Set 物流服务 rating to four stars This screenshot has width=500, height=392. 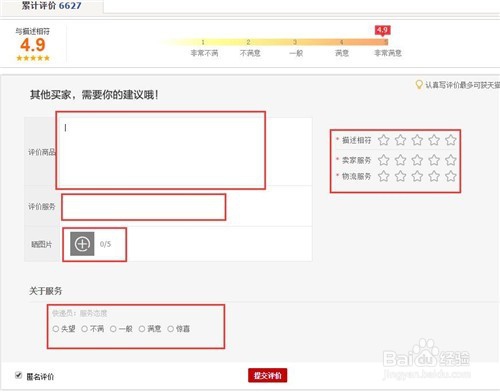434,176
